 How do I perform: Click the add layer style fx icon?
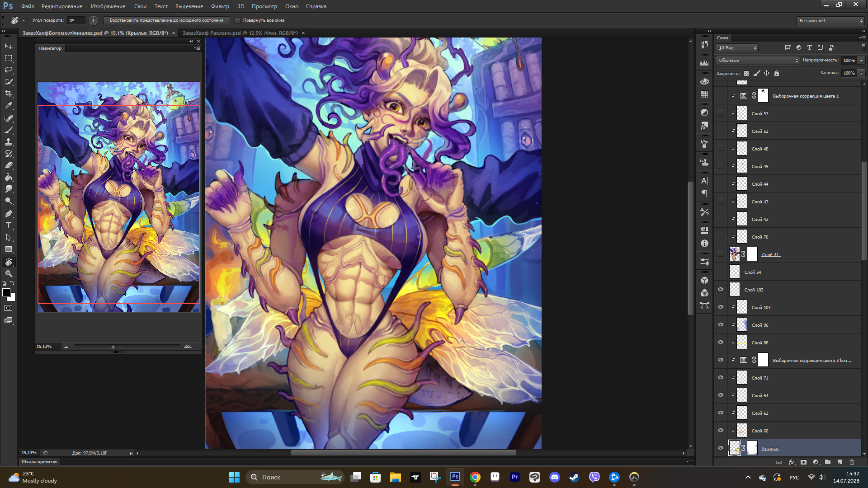tap(791, 462)
